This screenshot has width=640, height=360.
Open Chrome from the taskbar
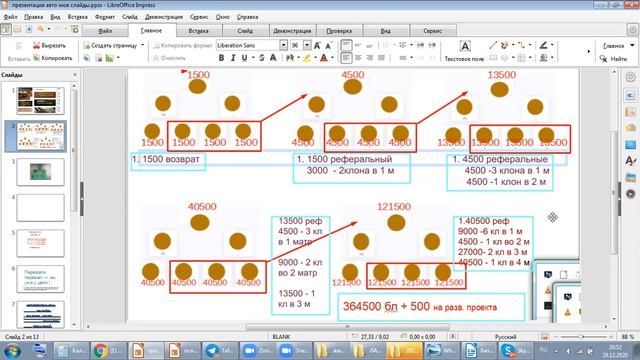click(108, 351)
